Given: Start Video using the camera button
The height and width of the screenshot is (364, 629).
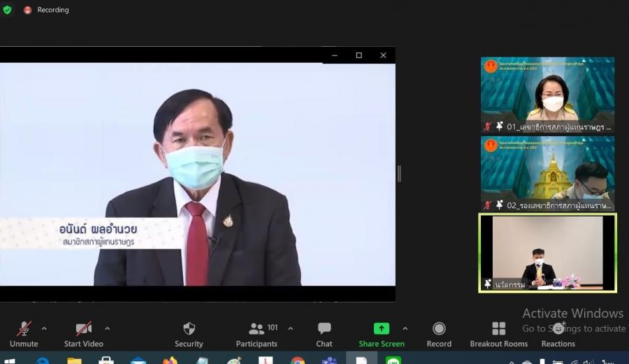Looking at the screenshot, I should pyautogui.click(x=83, y=333).
